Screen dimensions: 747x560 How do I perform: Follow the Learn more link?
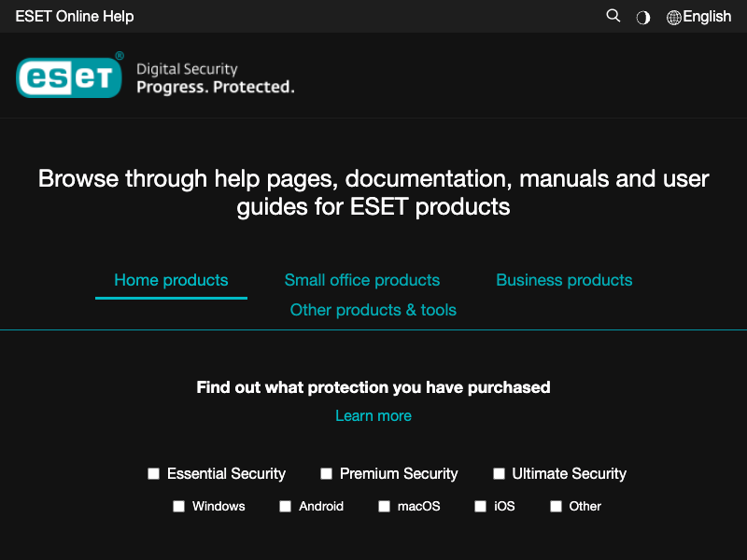click(x=373, y=415)
